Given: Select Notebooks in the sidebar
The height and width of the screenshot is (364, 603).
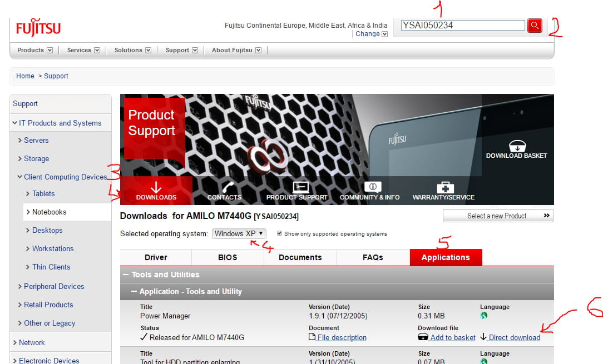Looking at the screenshot, I should coord(49,212).
